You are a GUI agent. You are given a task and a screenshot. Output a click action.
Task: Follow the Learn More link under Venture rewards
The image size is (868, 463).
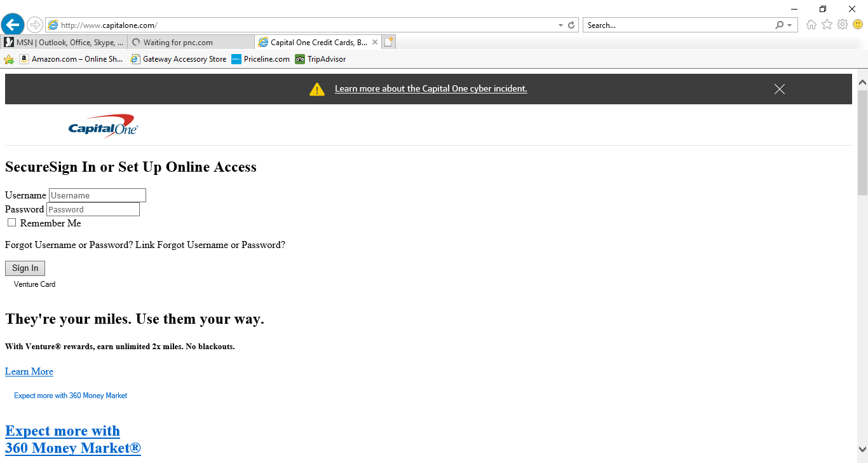[x=29, y=371]
